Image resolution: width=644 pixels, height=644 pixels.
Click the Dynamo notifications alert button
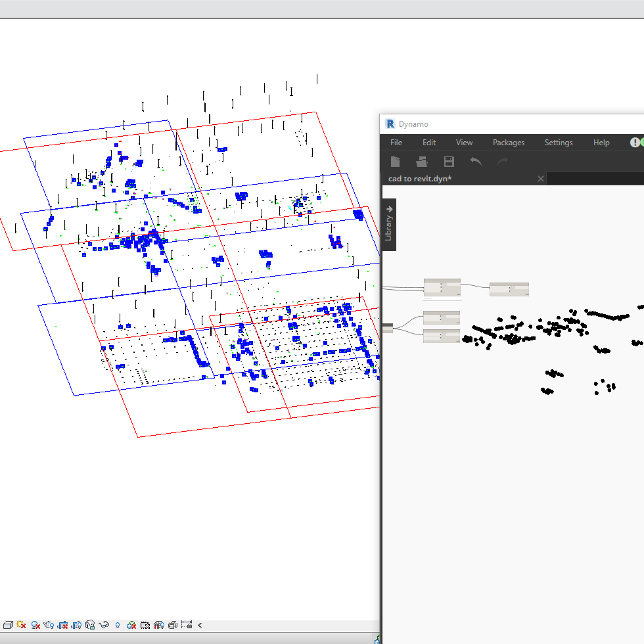634,142
